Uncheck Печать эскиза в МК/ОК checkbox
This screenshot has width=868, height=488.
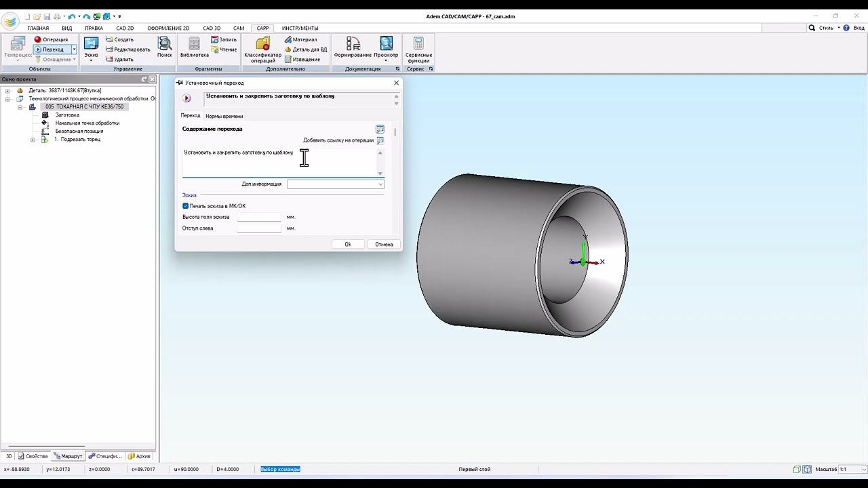pos(186,206)
